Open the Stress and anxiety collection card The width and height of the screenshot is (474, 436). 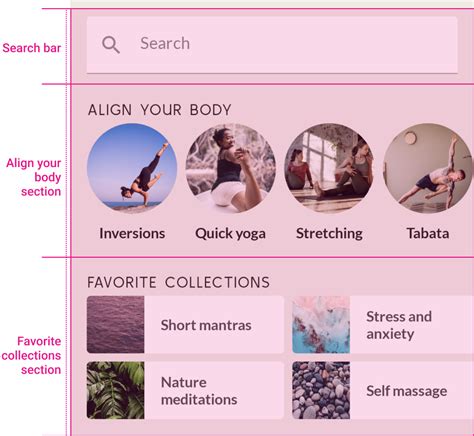pyautogui.click(x=383, y=325)
